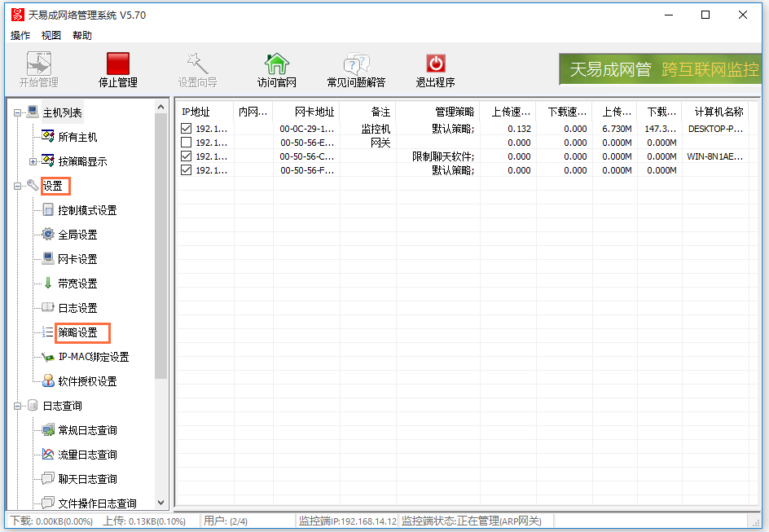The image size is (769, 532).
Task: Click the 00-0C-29-1... MAC address cell
Action: click(306, 129)
